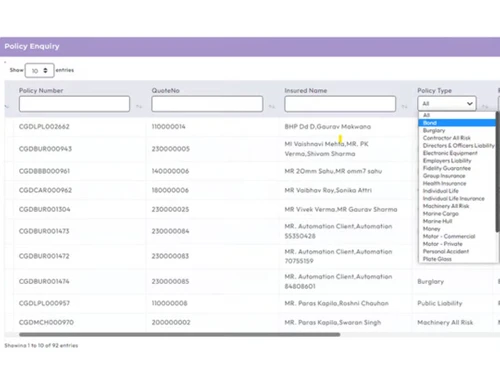Click quote number 200000002
The width and height of the screenshot is (500, 375).
coord(171,322)
